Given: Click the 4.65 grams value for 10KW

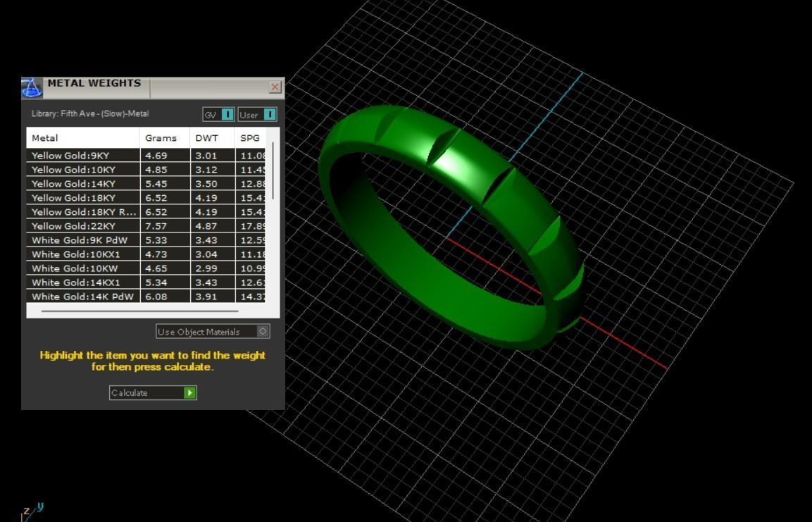Looking at the screenshot, I should pyautogui.click(x=156, y=268).
